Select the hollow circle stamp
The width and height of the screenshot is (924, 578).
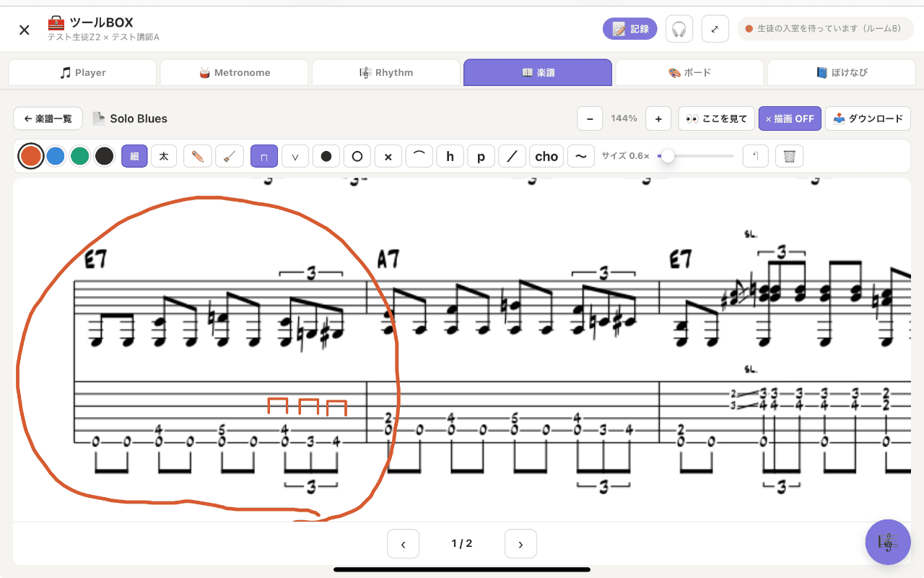357,156
